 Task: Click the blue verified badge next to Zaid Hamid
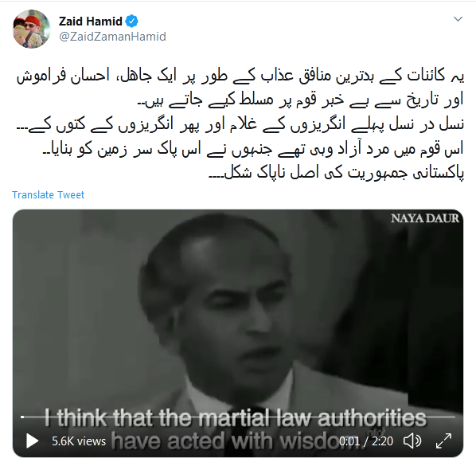click(x=132, y=22)
